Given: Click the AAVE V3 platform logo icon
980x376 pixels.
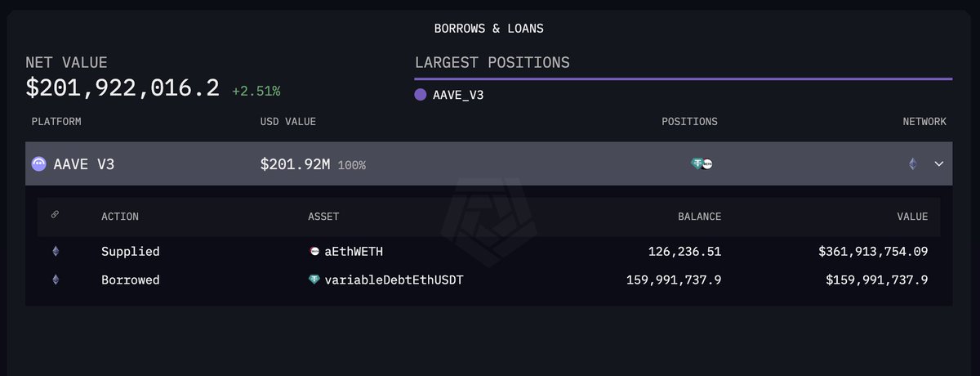Looking at the screenshot, I should [39, 164].
